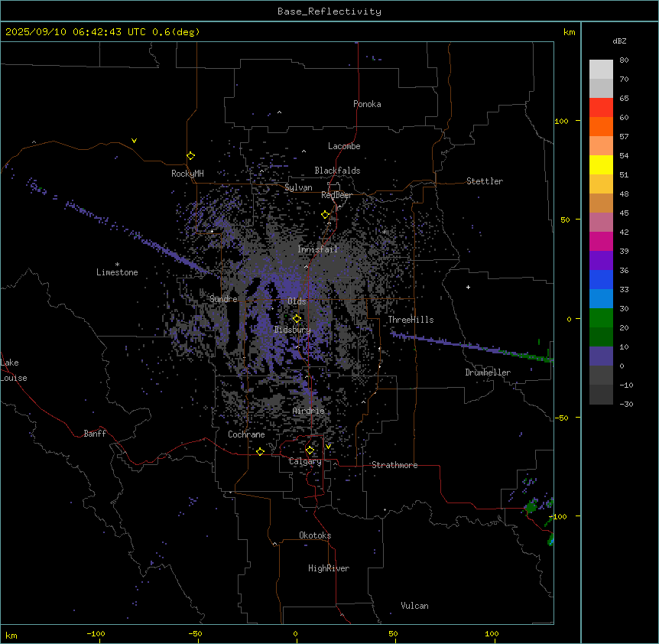This screenshot has height=644, width=659.
Task: Click the Sylvan city label
Action: click(x=298, y=187)
